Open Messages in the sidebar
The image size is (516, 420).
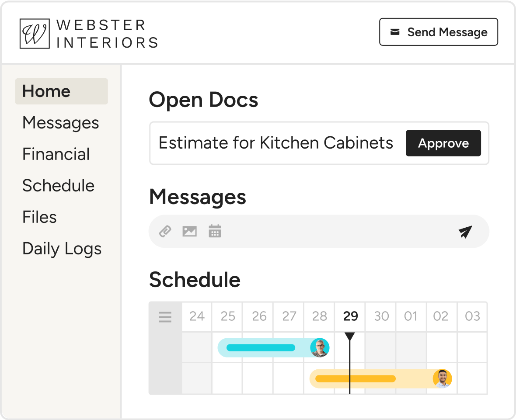pyautogui.click(x=60, y=123)
